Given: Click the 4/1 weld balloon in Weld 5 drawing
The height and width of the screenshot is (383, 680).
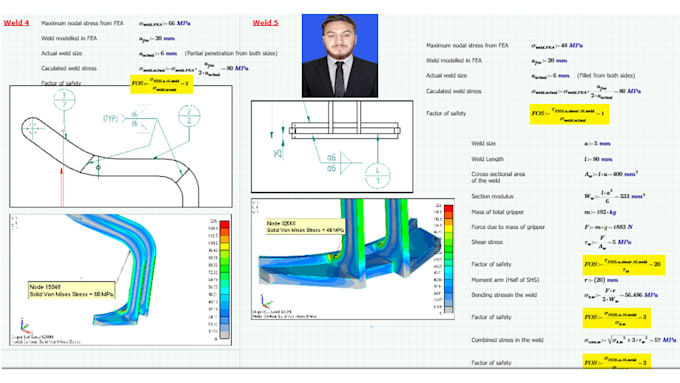Looking at the screenshot, I should point(377,175).
